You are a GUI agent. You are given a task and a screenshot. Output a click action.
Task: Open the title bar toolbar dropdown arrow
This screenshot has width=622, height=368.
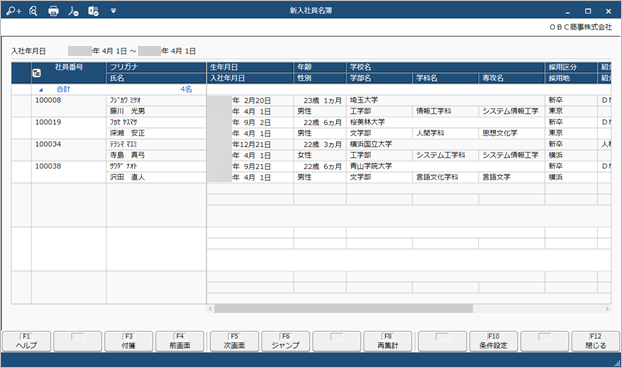click(113, 11)
